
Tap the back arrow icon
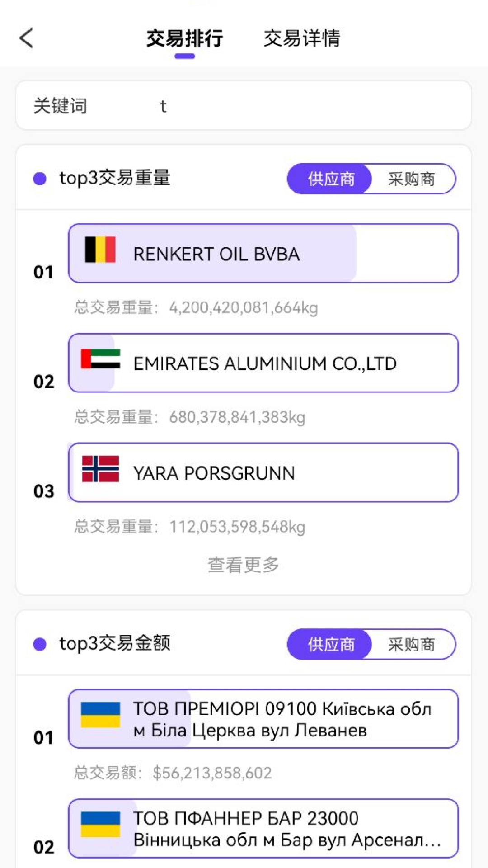point(27,38)
